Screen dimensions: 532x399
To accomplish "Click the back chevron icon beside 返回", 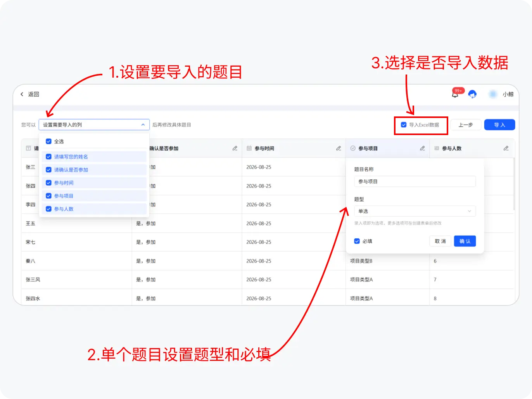I will 22,94.
